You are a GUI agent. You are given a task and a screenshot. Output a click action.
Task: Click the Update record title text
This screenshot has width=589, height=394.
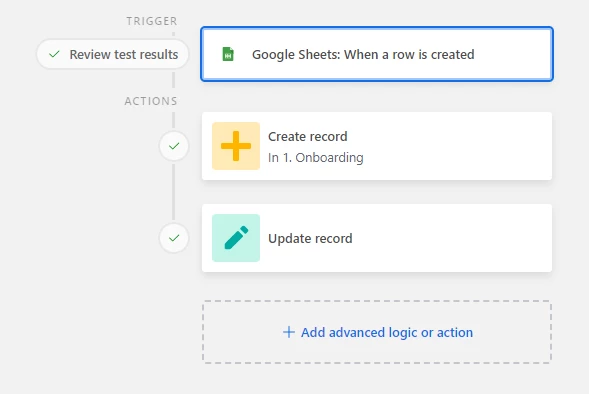pos(310,239)
